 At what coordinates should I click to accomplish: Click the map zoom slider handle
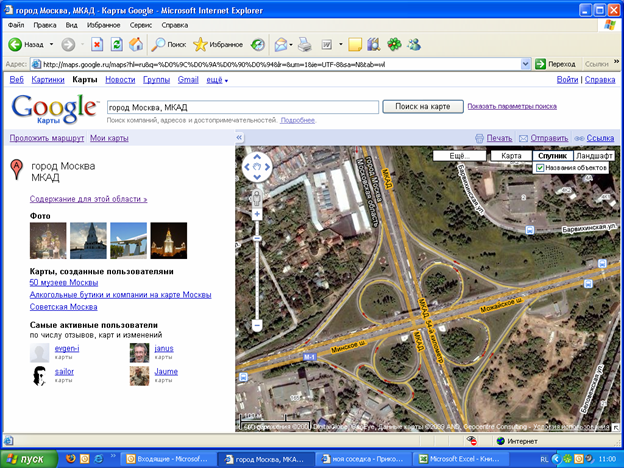coord(257,238)
